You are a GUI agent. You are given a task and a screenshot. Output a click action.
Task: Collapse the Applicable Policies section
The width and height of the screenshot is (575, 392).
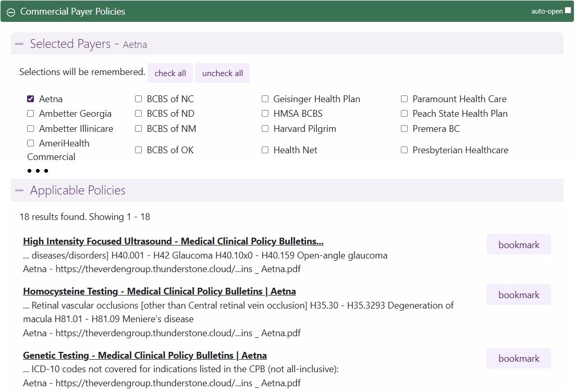tap(19, 190)
